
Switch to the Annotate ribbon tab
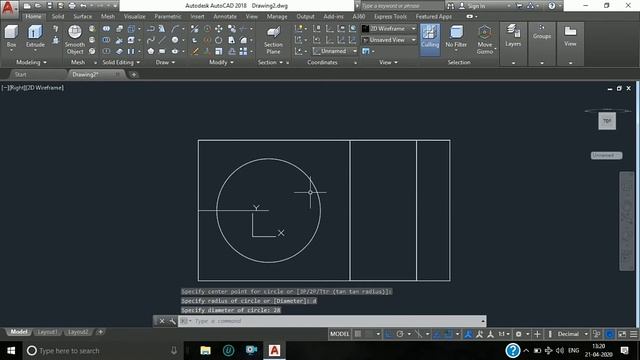point(225,17)
